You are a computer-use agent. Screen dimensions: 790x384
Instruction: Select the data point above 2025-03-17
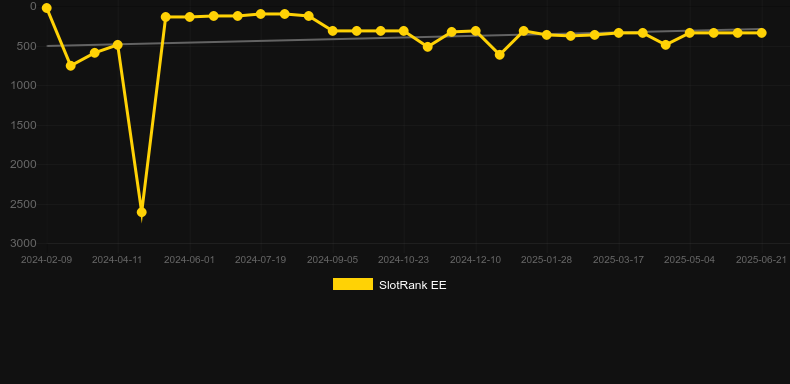[x=619, y=33]
